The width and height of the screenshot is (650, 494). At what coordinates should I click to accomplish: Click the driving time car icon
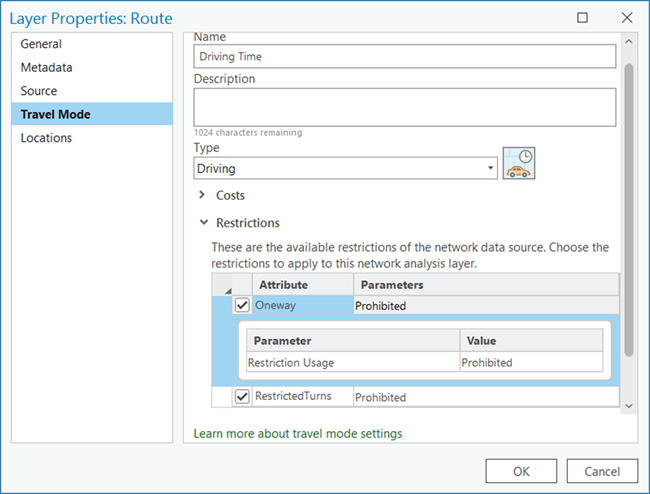(x=519, y=164)
